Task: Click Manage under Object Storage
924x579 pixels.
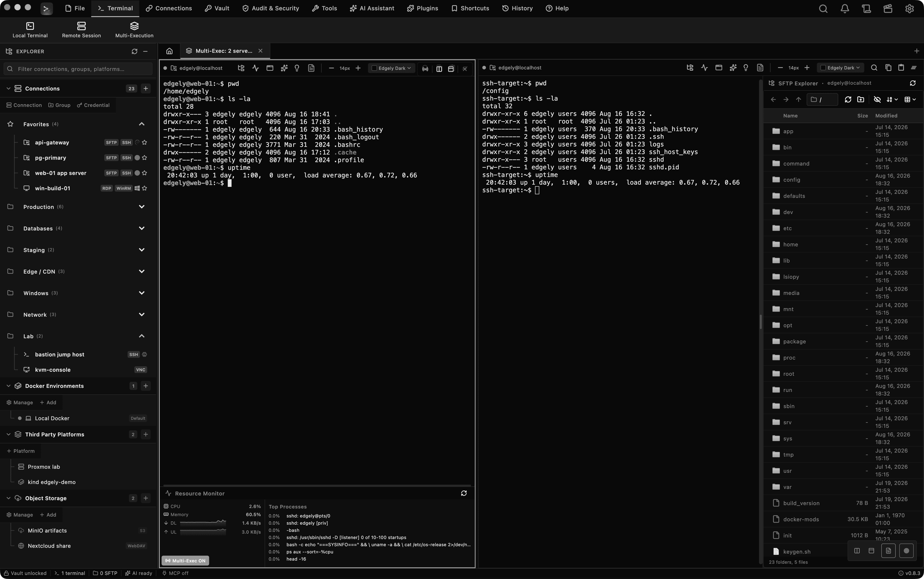Action: [x=20, y=515]
